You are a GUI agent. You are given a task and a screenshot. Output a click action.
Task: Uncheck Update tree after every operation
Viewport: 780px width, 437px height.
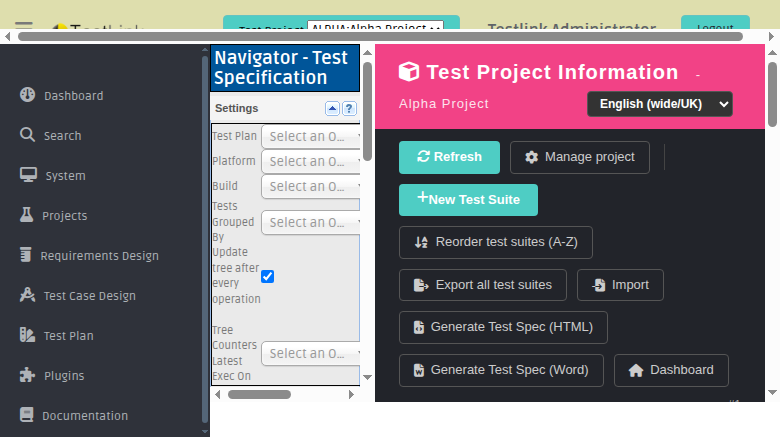click(267, 276)
